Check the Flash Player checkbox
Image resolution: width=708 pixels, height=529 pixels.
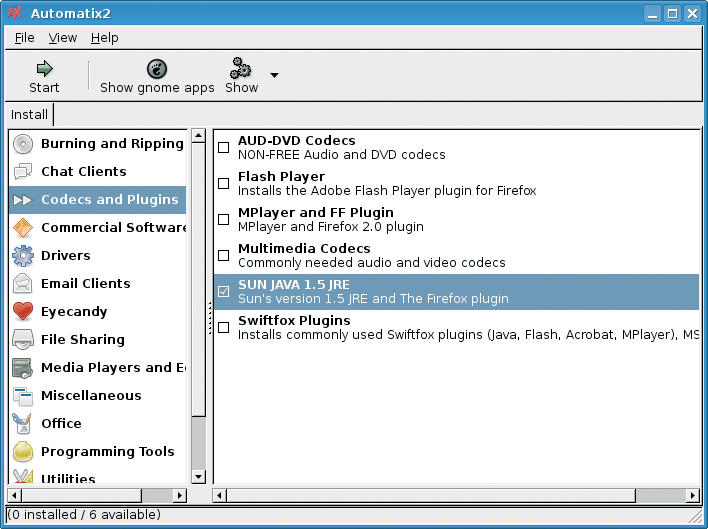pos(224,183)
